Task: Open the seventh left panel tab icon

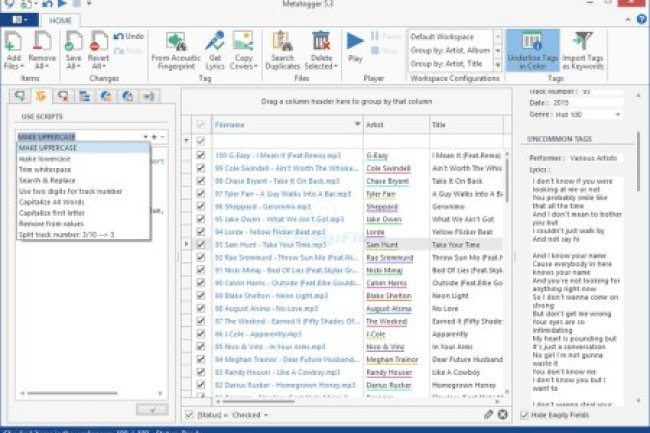Action: tap(149, 96)
